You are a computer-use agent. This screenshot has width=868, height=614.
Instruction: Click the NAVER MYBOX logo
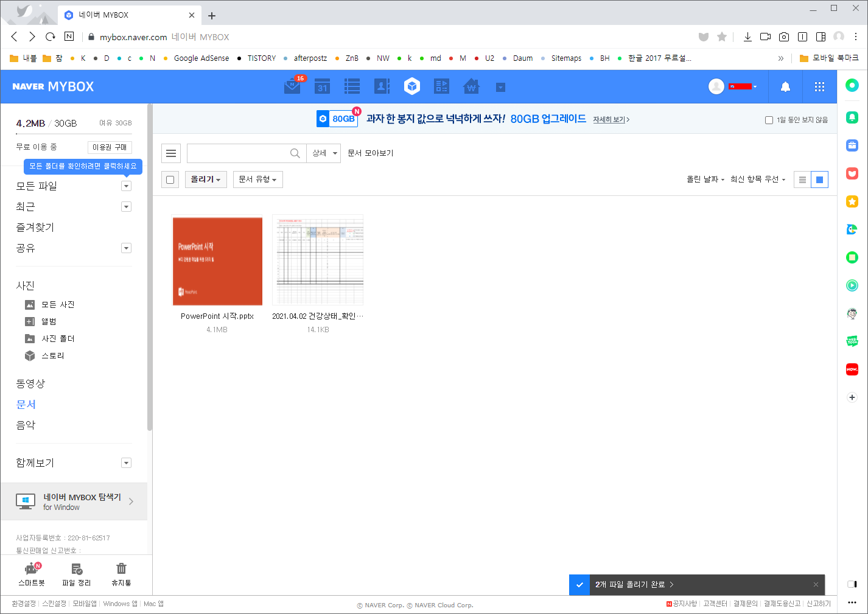[53, 86]
